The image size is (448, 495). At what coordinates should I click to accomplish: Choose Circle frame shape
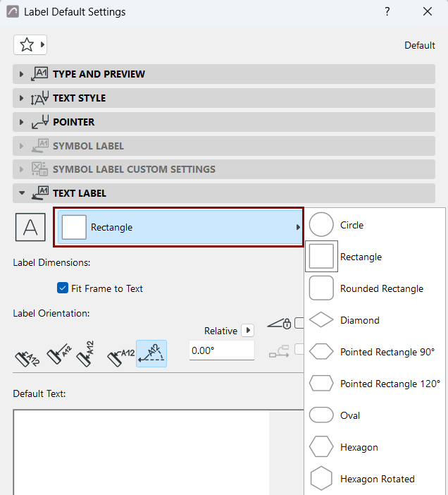[375, 225]
